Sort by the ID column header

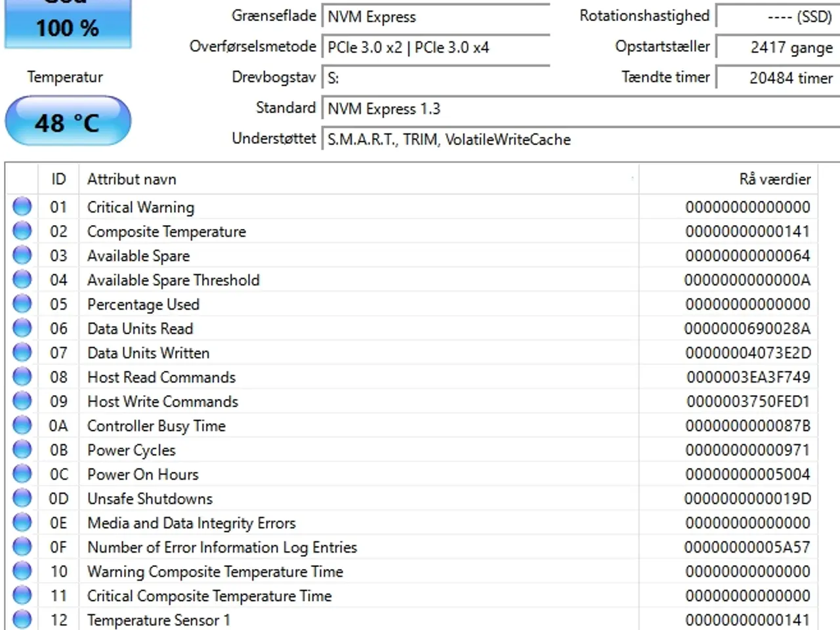pos(58,179)
